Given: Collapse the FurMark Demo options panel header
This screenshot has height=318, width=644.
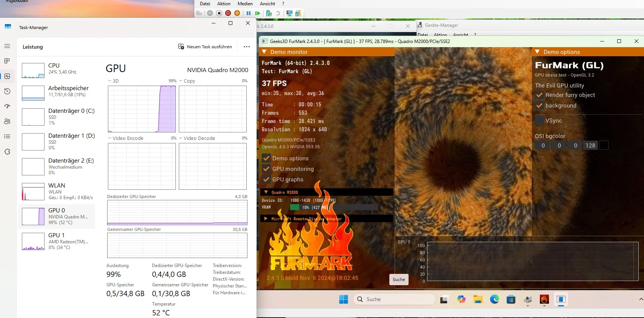Looking at the screenshot, I should tap(537, 52).
